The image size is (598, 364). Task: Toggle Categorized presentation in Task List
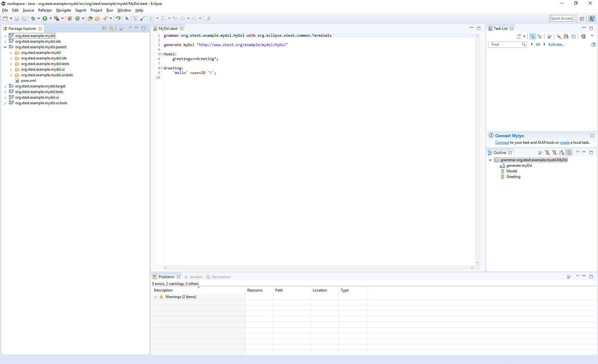[533, 36]
